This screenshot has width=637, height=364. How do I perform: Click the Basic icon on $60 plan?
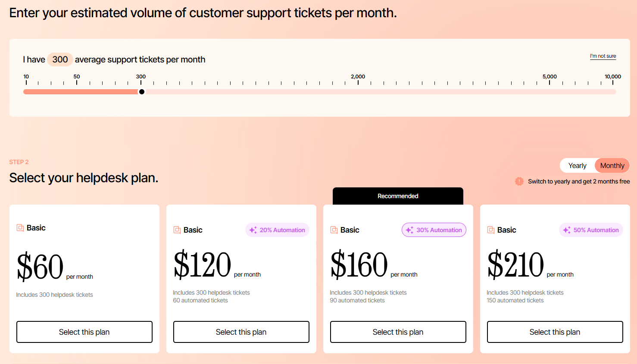point(20,227)
